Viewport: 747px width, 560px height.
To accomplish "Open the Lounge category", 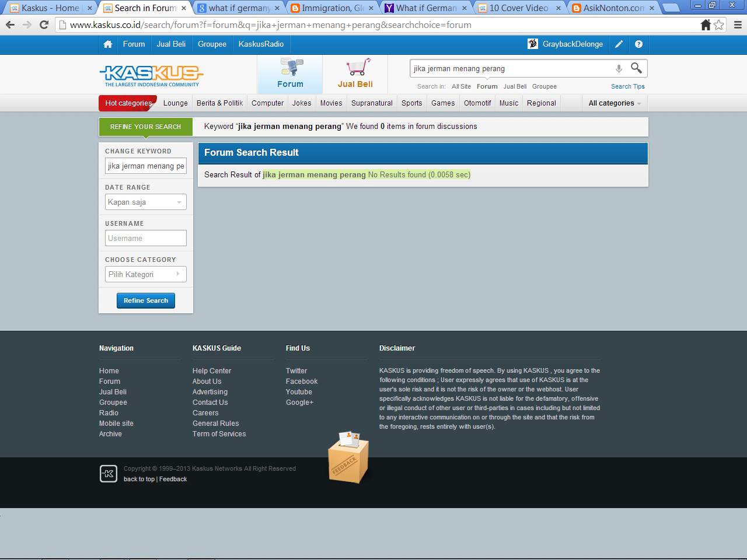I will pyautogui.click(x=176, y=103).
